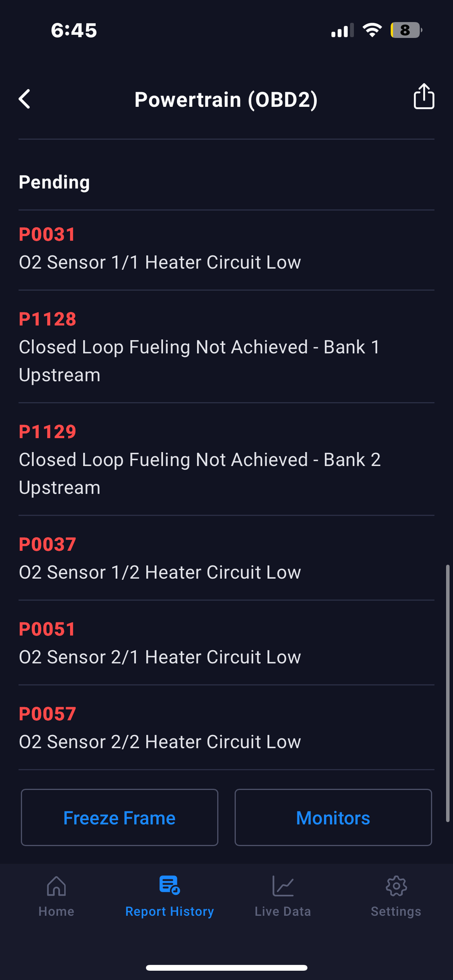
Task: Open P1129 Bank 2 Upstream entry
Action: tap(200, 460)
